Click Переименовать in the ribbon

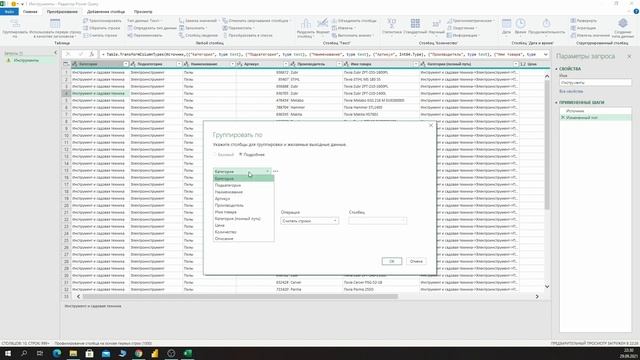tap(145, 35)
